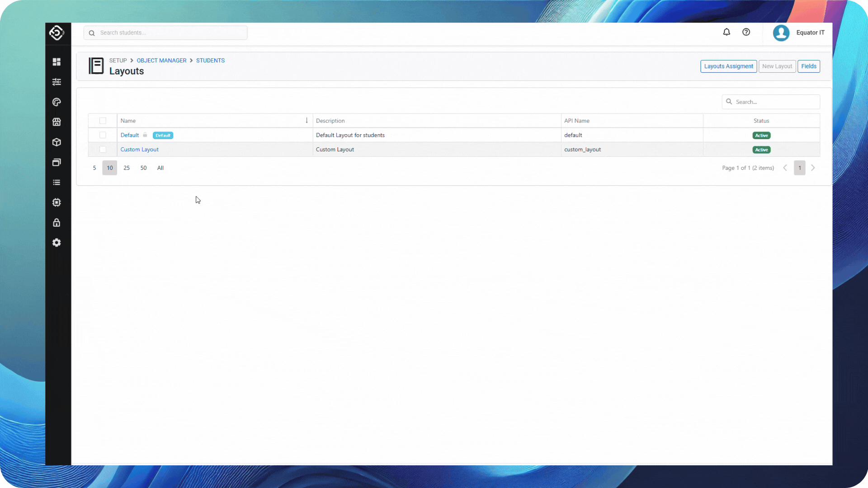Click the help question mark icon
This screenshot has width=868, height=488.
[x=746, y=32]
